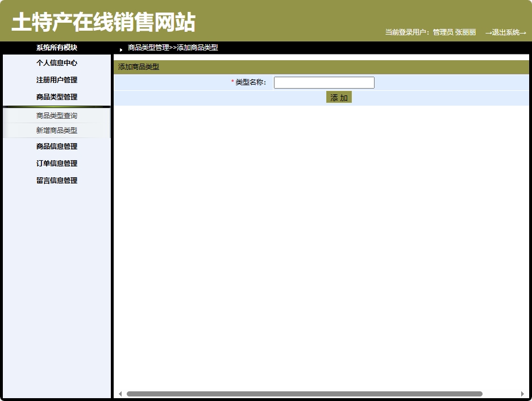The height and width of the screenshot is (401, 532).
Task: Click the site title 土特产在线销售网站
Action: tap(102, 22)
